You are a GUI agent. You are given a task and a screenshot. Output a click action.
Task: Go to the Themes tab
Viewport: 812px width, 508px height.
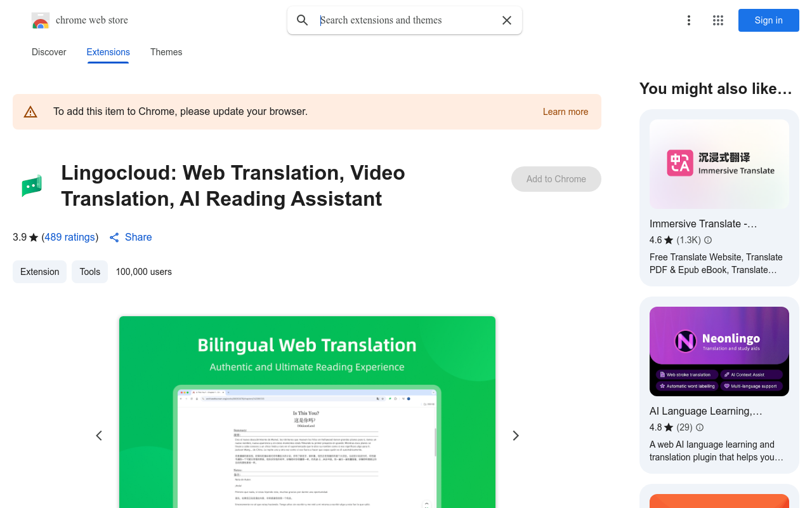[x=166, y=52]
